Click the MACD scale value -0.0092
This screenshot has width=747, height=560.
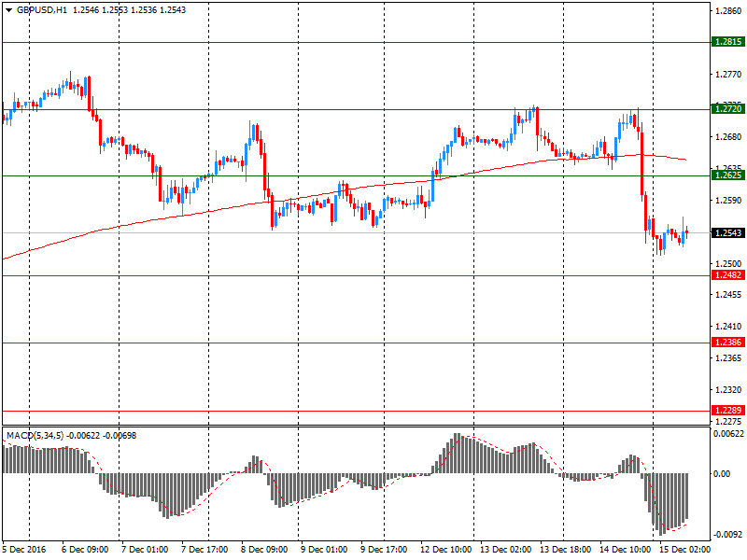click(x=728, y=534)
